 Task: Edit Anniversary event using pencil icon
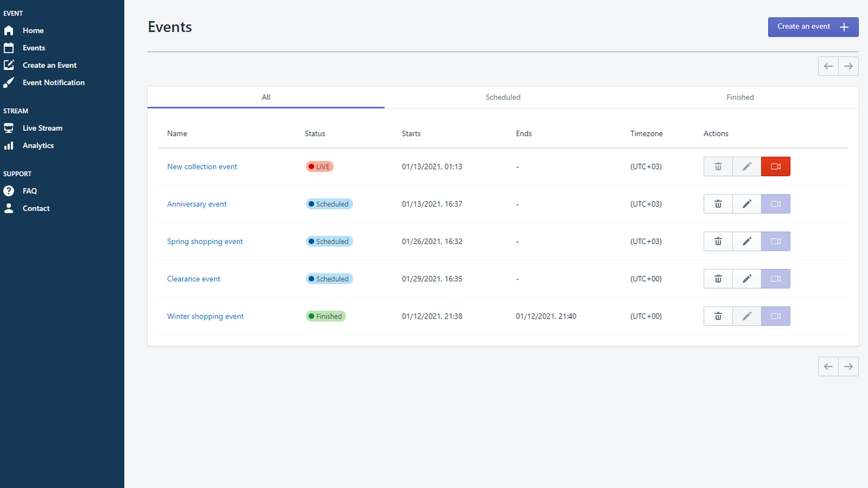747,203
